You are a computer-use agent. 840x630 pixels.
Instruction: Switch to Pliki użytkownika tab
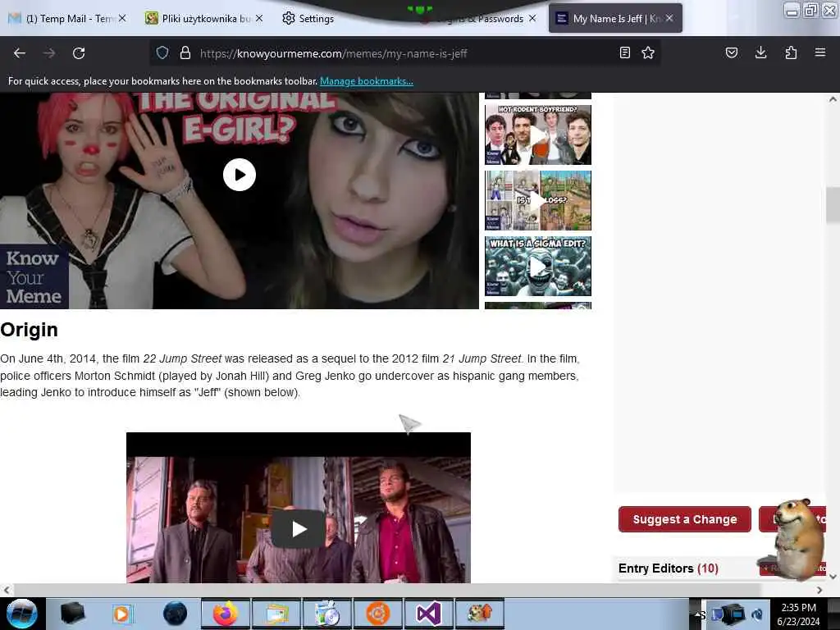point(203,18)
